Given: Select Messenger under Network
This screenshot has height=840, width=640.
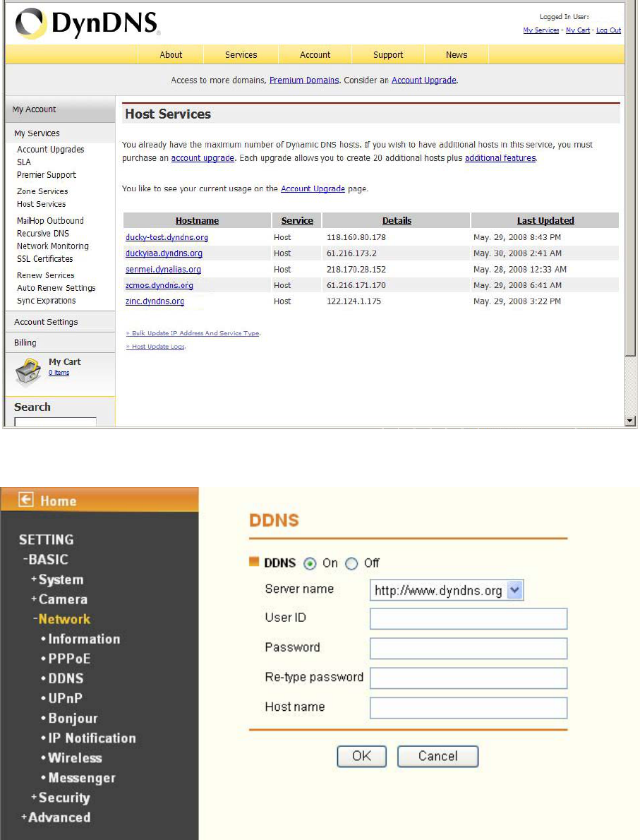Looking at the screenshot, I should 82,778.
